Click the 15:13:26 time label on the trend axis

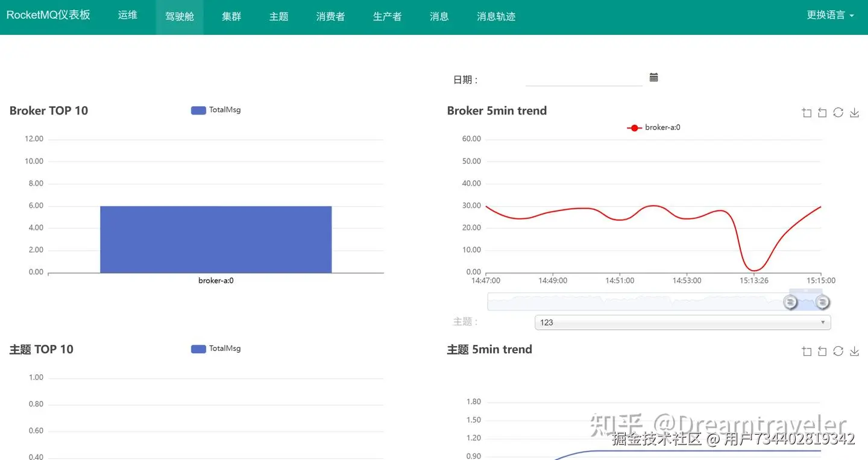click(755, 280)
